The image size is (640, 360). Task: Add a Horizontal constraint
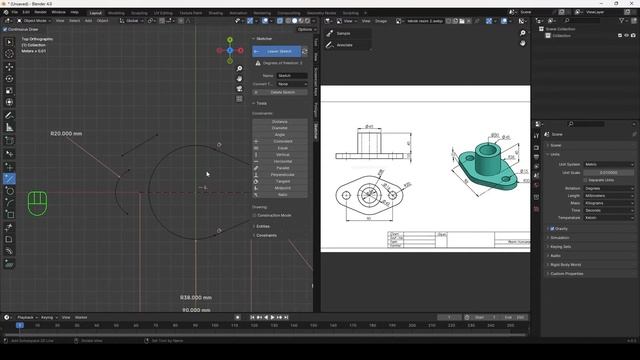coord(280,161)
